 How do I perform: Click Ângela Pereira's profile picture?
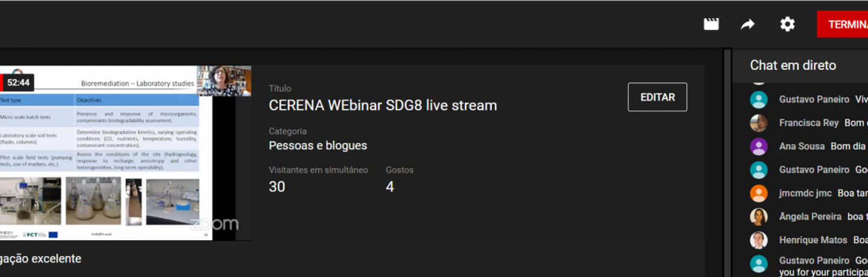[x=758, y=217]
